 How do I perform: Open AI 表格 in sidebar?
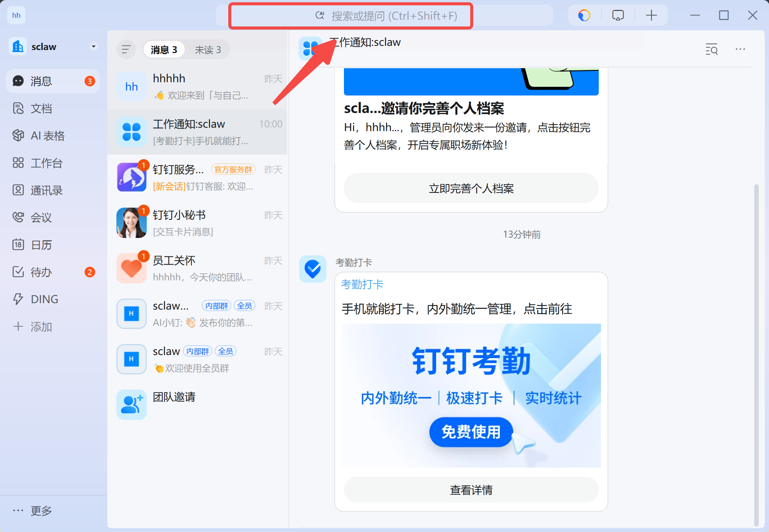click(x=47, y=136)
